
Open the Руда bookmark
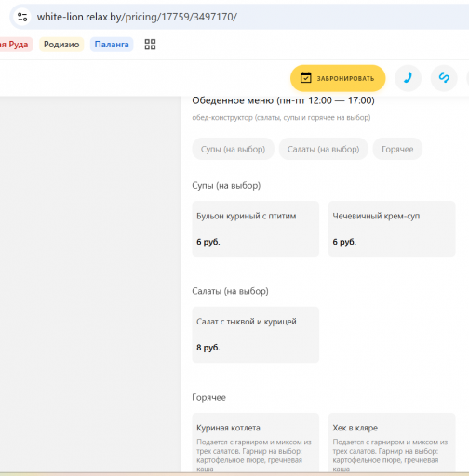pyautogui.click(x=16, y=45)
